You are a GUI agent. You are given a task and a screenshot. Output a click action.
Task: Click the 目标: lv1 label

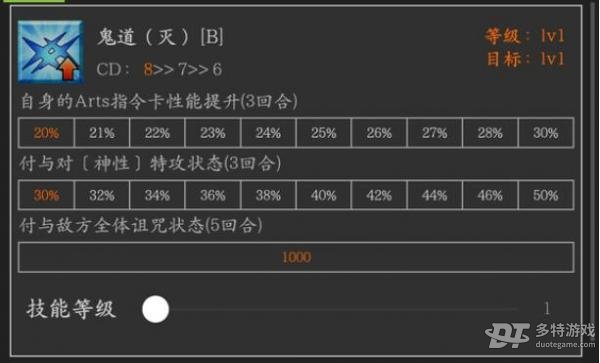[525, 59]
